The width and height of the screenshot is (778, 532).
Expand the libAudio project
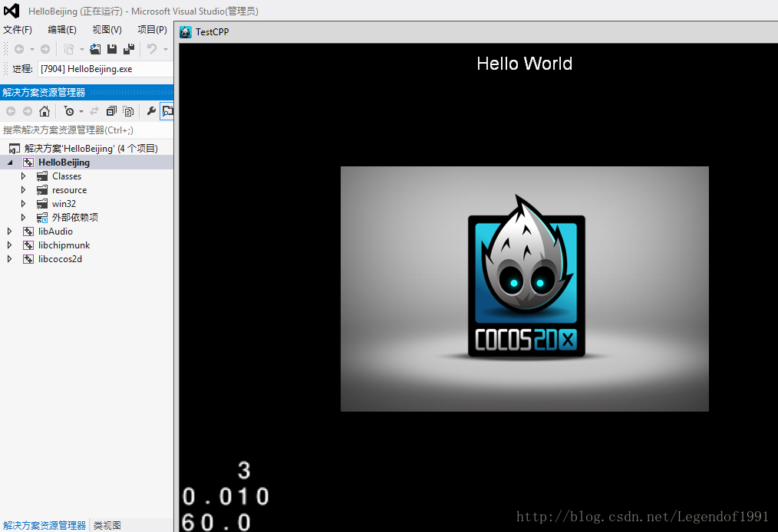pyautogui.click(x=9, y=231)
